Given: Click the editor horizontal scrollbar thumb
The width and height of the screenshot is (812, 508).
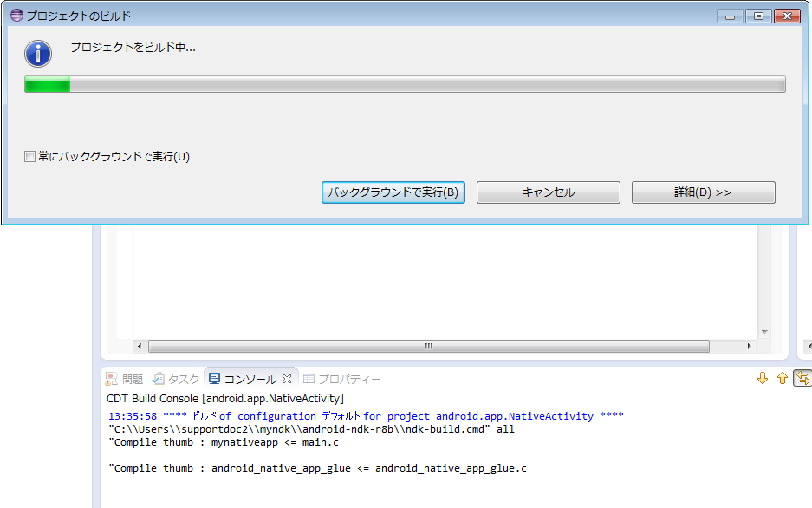Looking at the screenshot, I should click(x=429, y=346).
